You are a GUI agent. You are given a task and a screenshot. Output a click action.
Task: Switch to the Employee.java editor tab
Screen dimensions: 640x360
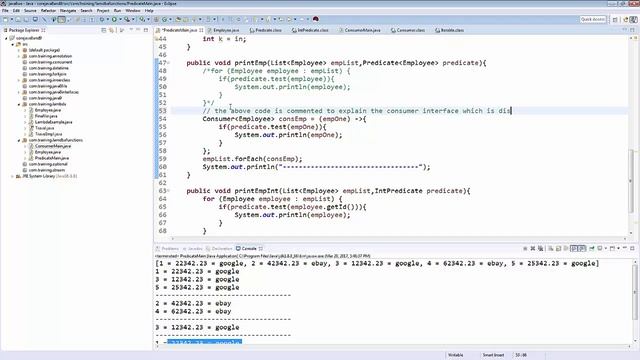pyautogui.click(x=226, y=30)
